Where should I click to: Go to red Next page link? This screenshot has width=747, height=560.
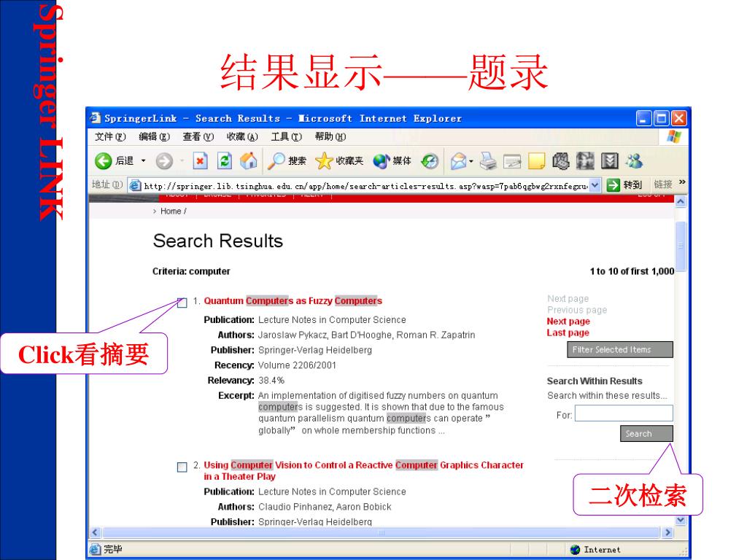point(568,322)
